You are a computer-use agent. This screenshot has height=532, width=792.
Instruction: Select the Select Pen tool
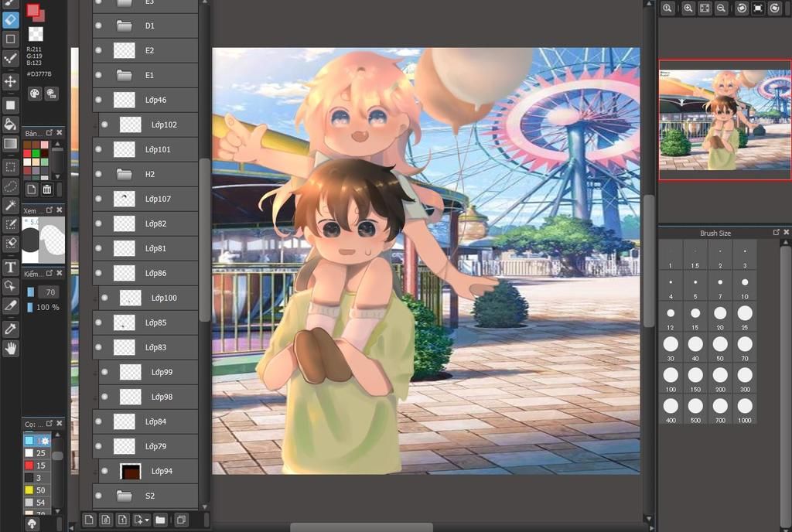point(11,224)
